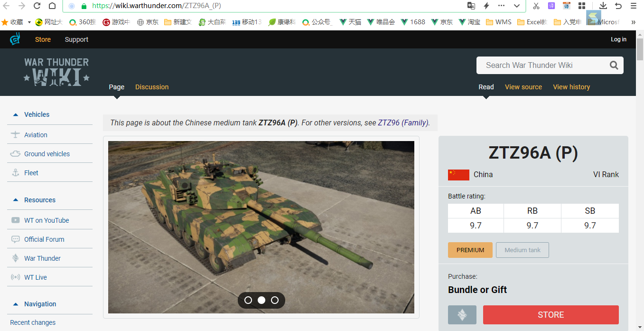Open the WMS bookmark folder

point(499,22)
